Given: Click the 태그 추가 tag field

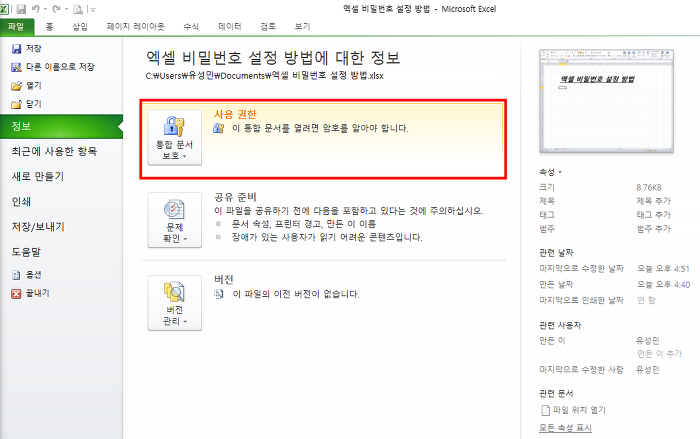Looking at the screenshot, I should tap(654, 215).
